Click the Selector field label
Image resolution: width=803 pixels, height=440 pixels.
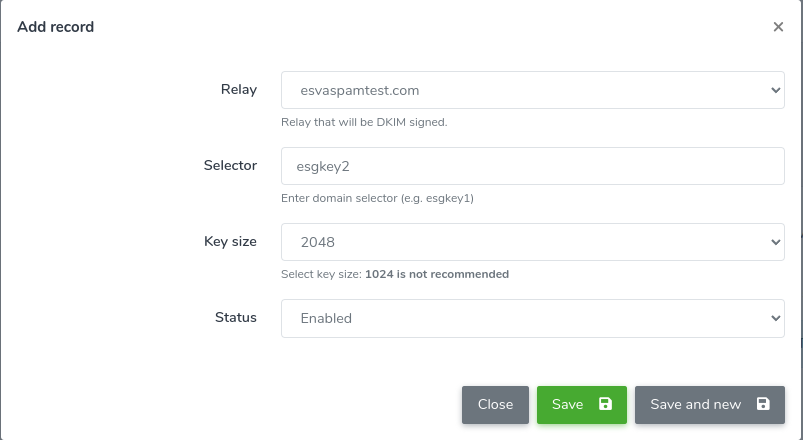pos(230,165)
